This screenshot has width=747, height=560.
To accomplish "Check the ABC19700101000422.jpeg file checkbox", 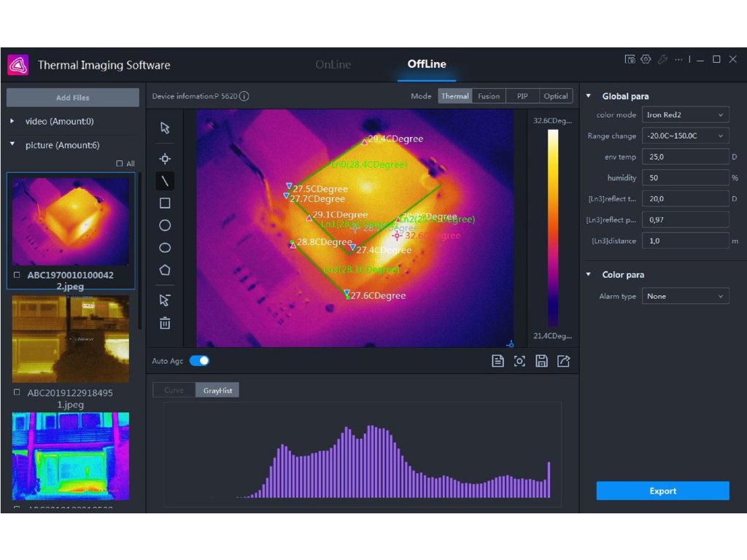I will [17, 275].
